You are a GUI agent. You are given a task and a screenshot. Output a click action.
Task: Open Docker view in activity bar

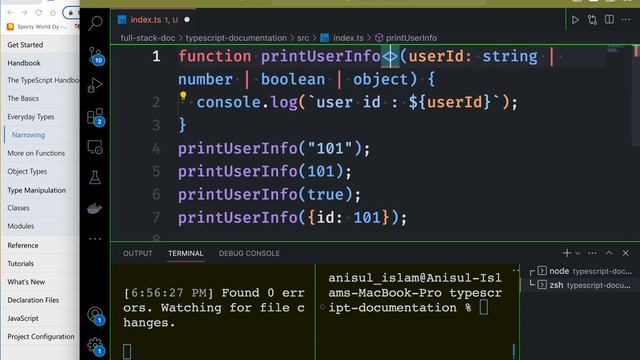[x=95, y=209]
